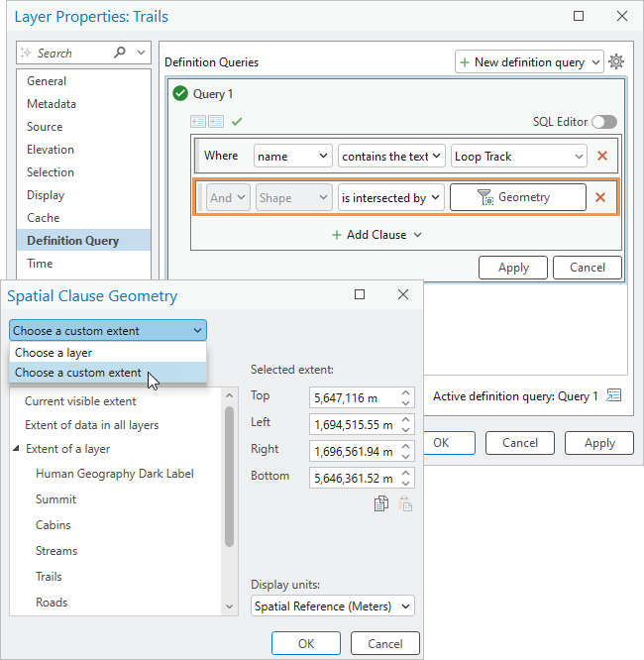This screenshot has width=644, height=660.
Task: Click the search magnifier icon
Action: [121, 54]
